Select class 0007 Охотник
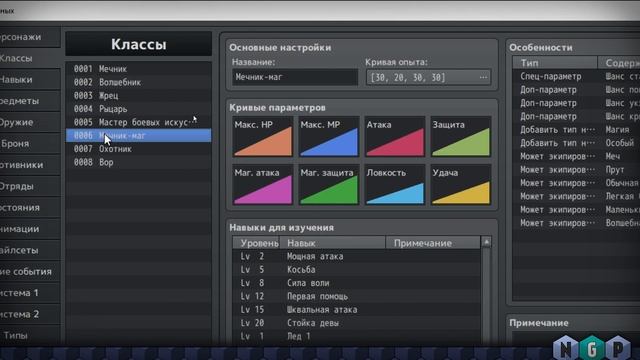 [138, 149]
